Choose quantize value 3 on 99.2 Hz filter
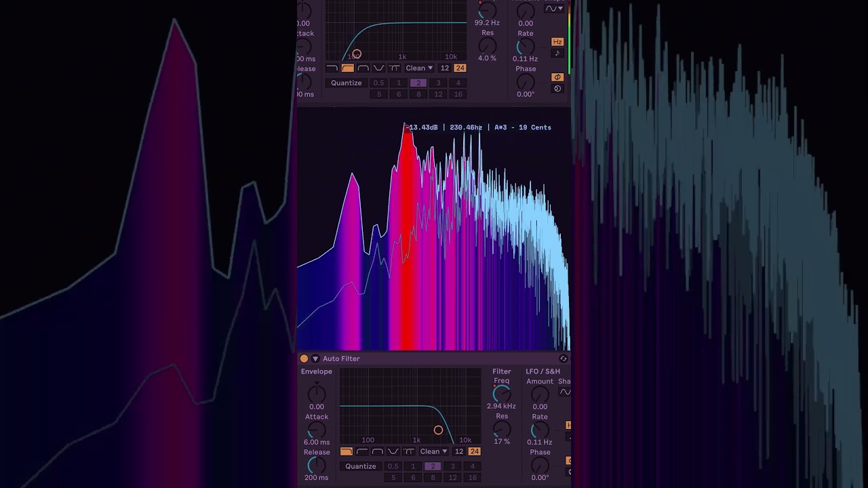868x488 pixels. point(438,83)
